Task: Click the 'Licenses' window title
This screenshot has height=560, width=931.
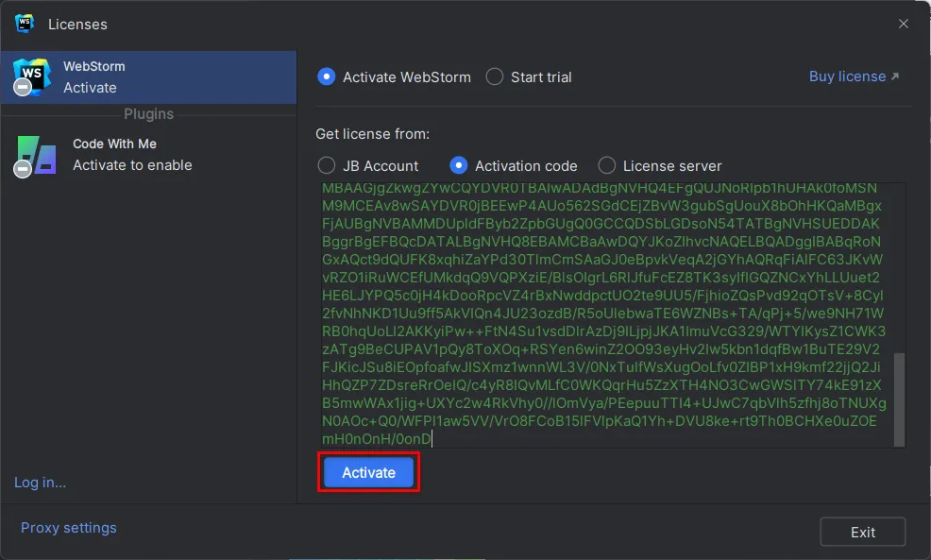Action: tap(77, 25)
